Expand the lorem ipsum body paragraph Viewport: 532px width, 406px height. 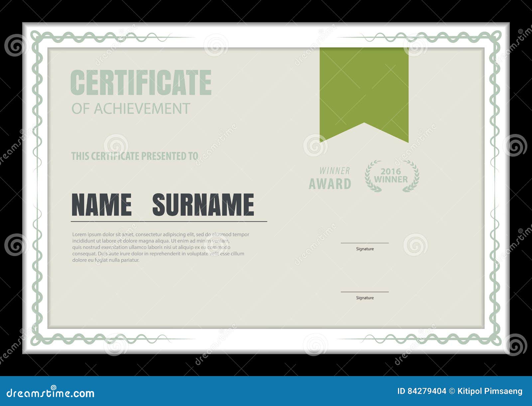160,247
